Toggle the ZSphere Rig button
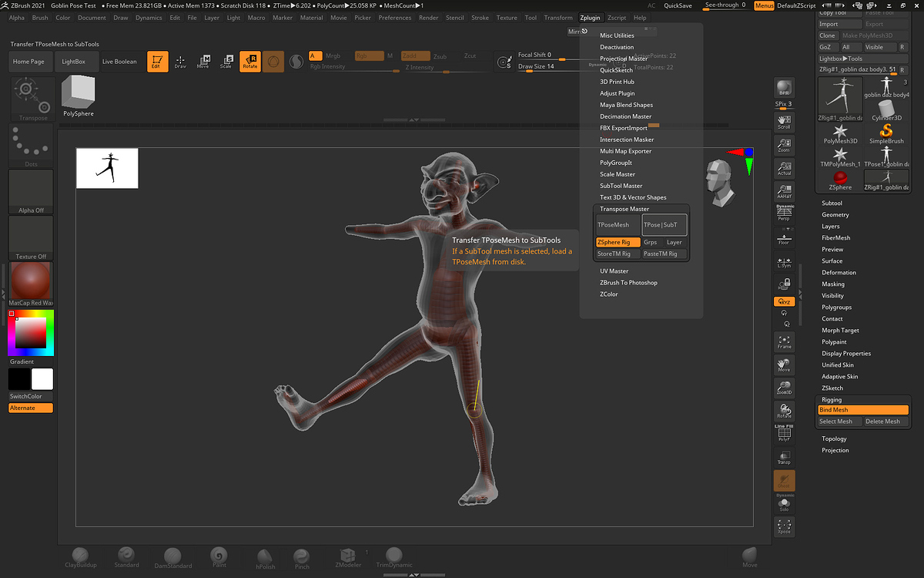 point(618,242)
